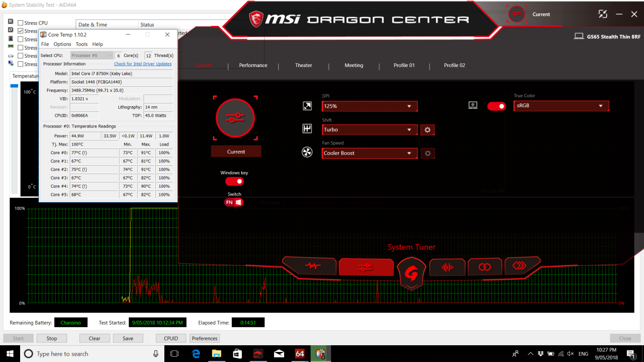Click the Shift gearbox icon
This screenshot has height=362, width=644.
coord(307,129)
